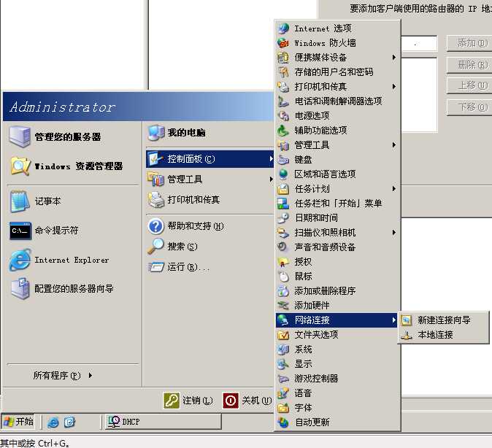
Task: Expand the 管理工具 arrow in control panel list
Action: click(393, 145)
